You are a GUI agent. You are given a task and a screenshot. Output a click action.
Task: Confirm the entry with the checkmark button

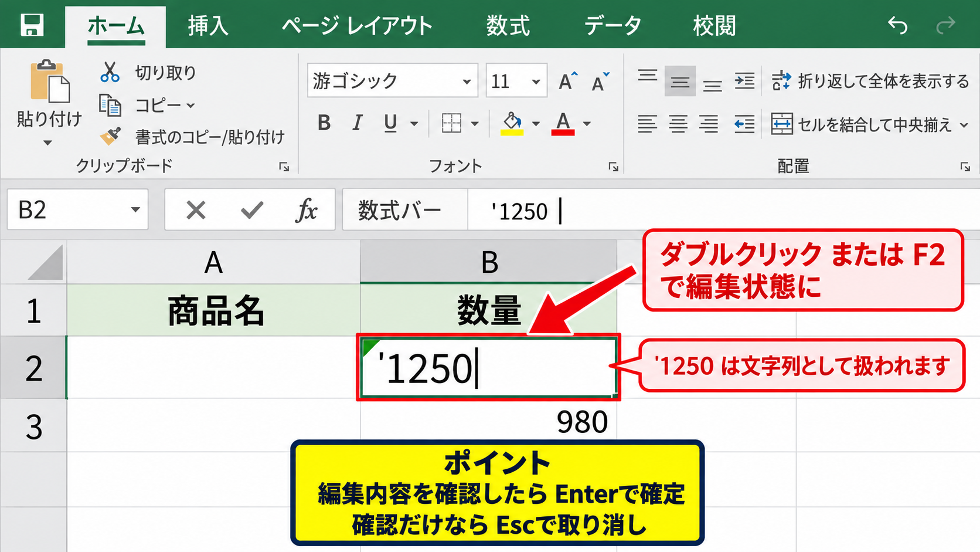pyautogui.click(x=252, y=209)
